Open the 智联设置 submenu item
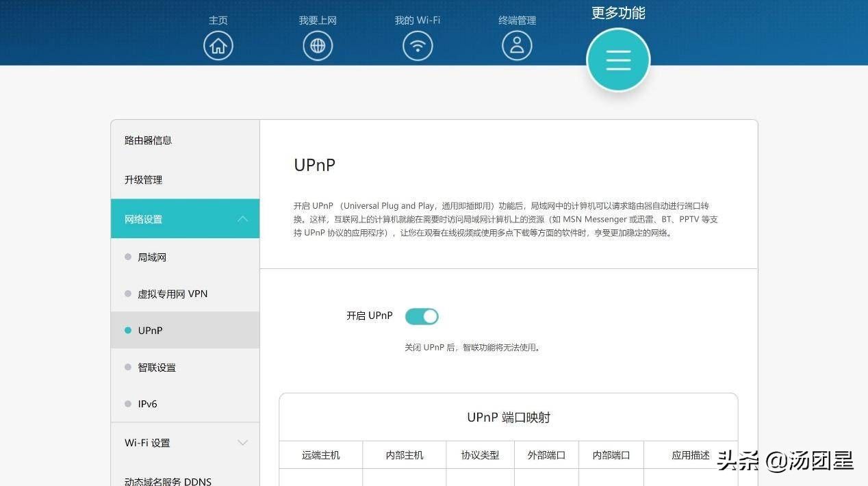868x486 pixels. (185, 367)
